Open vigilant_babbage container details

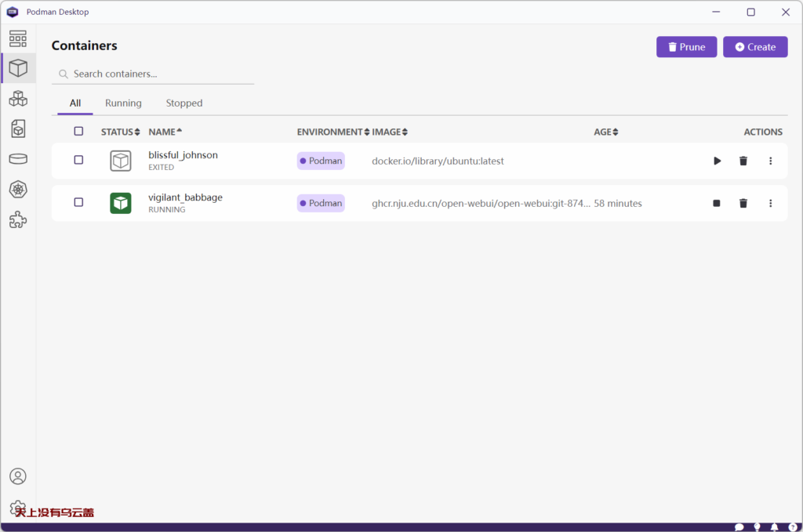tap(185, 197)
